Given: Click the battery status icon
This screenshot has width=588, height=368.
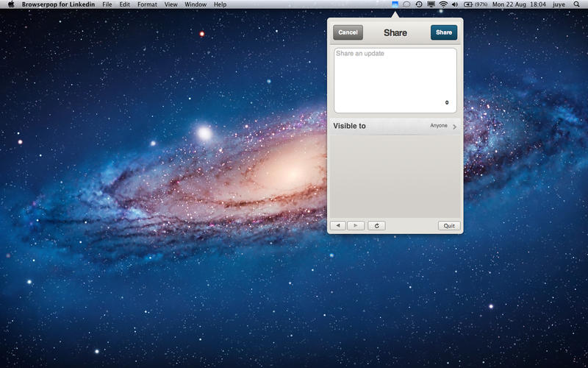Looking at the screenshot, I should click(x=467, y=4).
